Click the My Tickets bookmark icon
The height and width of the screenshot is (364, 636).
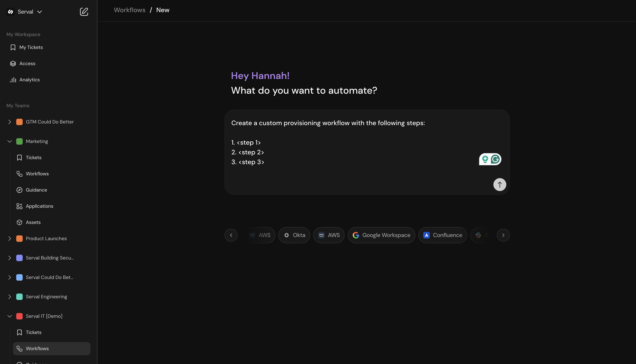tap(13, 47)
